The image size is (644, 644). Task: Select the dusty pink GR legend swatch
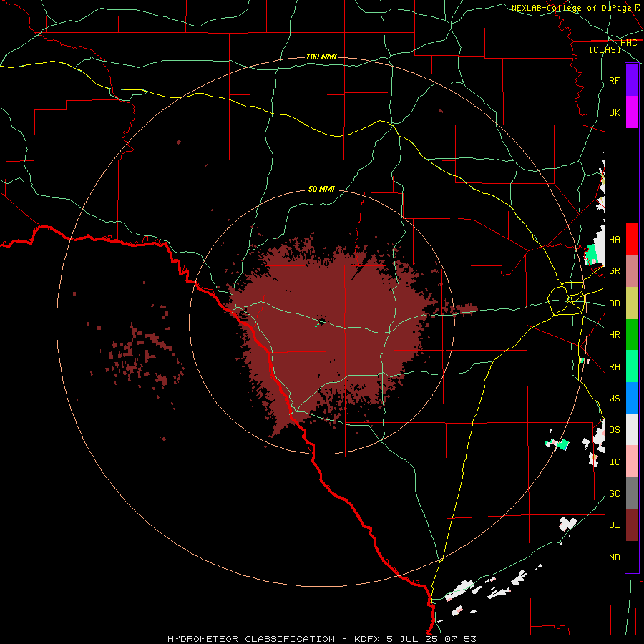(632, 271)
